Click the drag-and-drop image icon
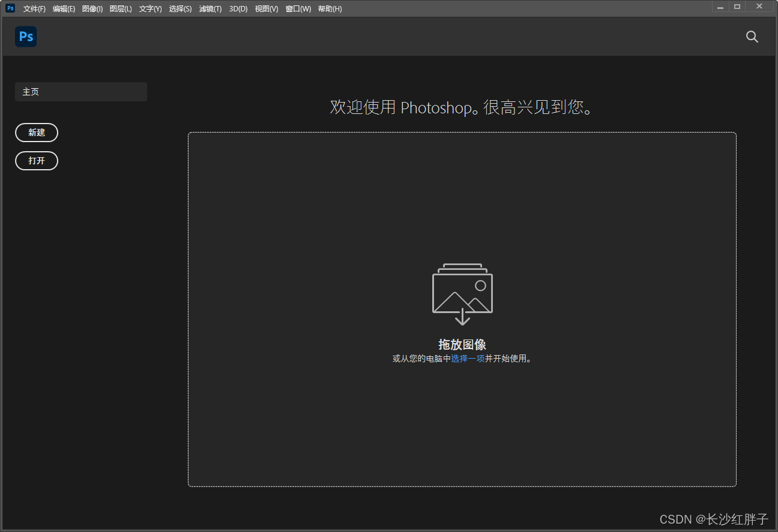 point(462,294)
